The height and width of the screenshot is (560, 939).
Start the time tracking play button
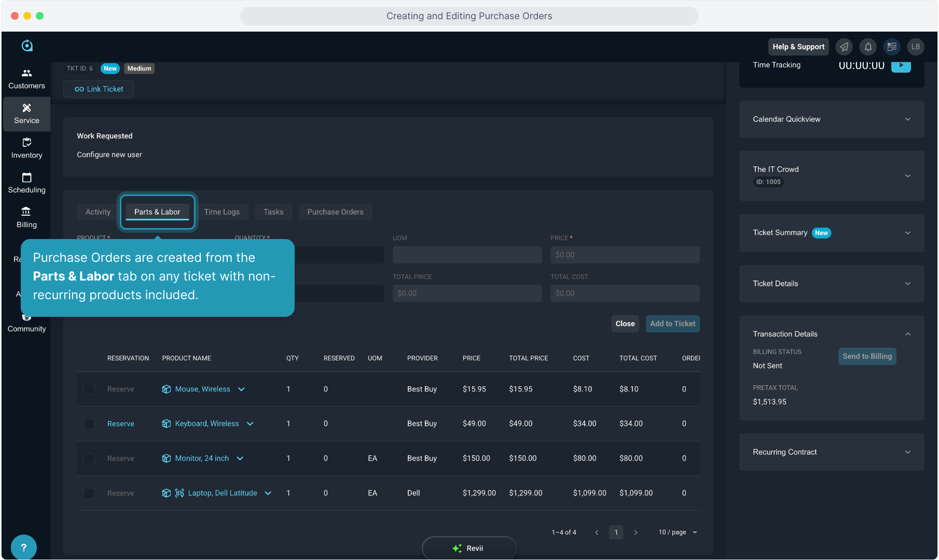click(901, 65)
